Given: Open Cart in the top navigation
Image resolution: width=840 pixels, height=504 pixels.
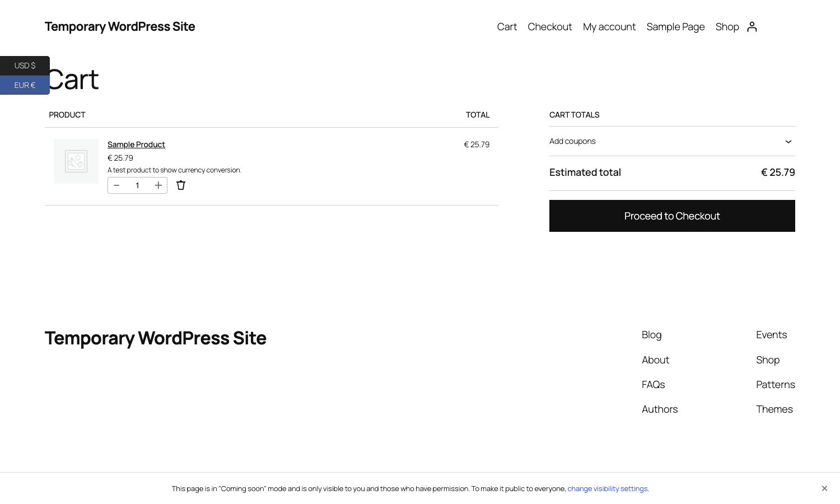Looking at the screenshot, I should (507, 27).
